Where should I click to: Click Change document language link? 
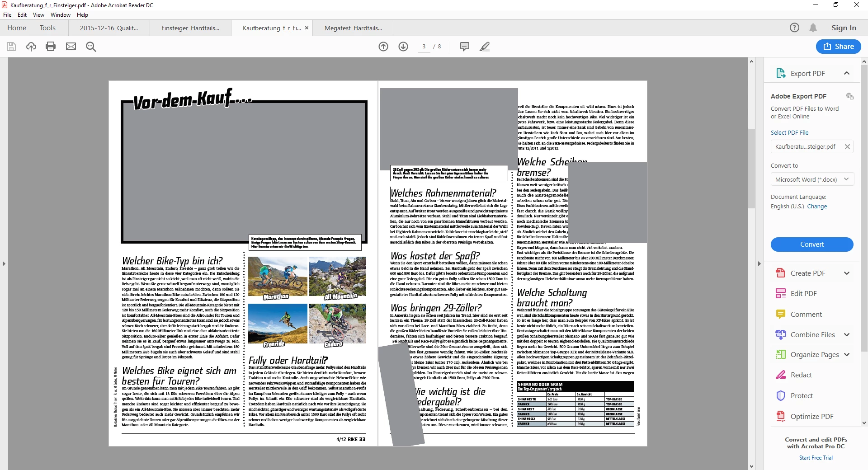pos(817,206)
